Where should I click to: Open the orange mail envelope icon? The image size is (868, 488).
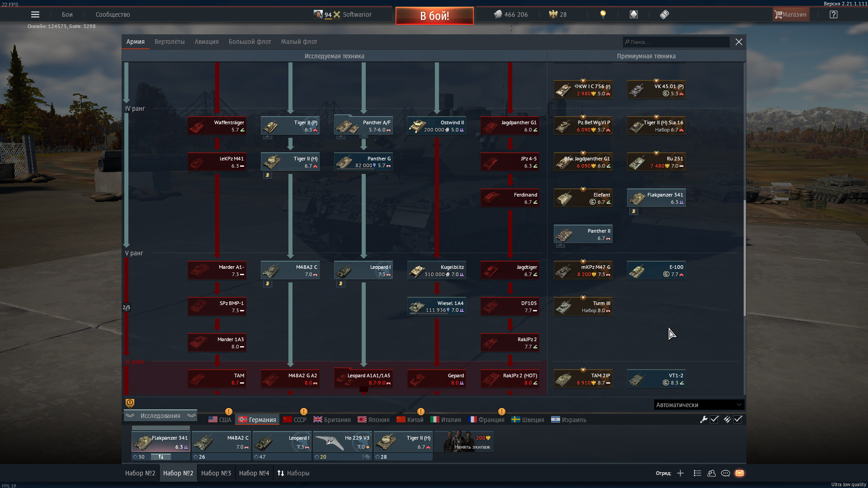coord(740,473)
